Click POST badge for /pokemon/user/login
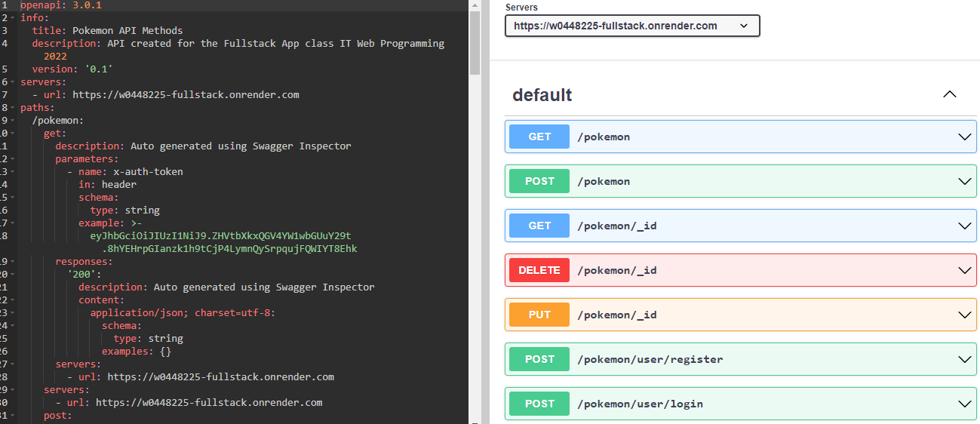Viewport: 980px width, 424px height. pos(539,404)
